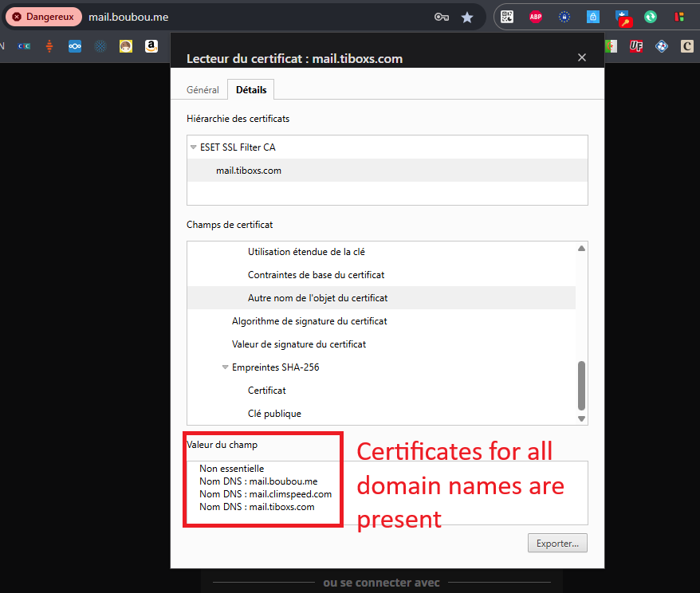The width and height of the screenshot is (700, 593).
Task: Close the certificate viewer dialog
Action: pos(582,57)
